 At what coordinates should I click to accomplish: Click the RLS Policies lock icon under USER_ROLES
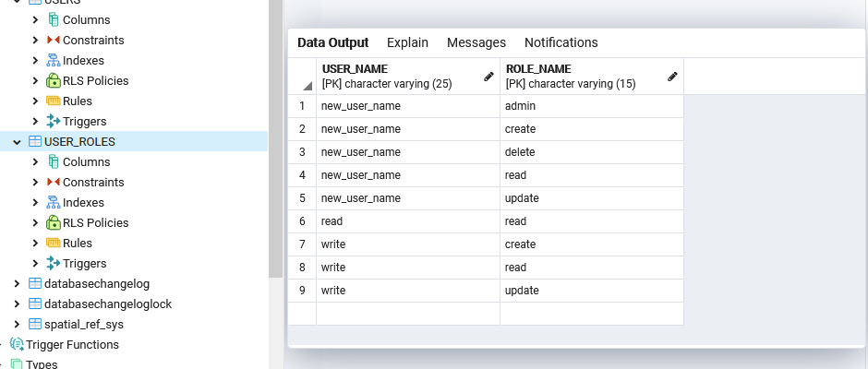(54, 222)
